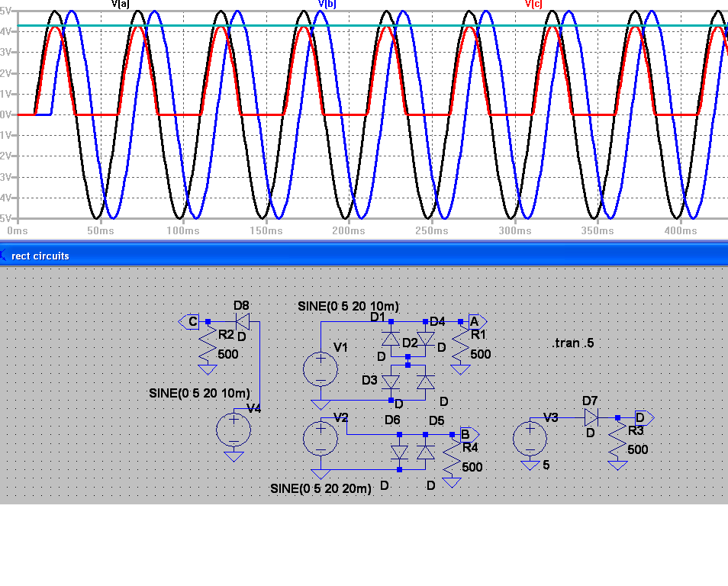Click the 100ms time axis label
This screenshot has width=728, height=586.
(183, 230)
